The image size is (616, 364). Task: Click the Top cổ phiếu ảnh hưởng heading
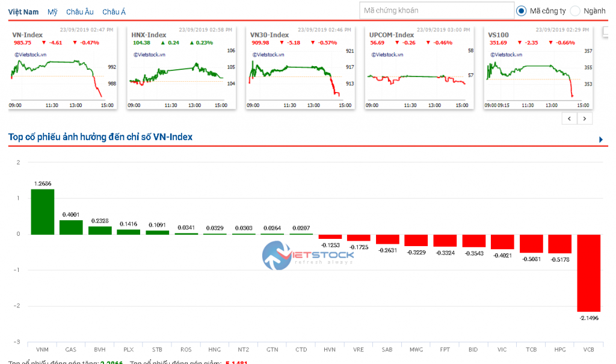point(100,137)
